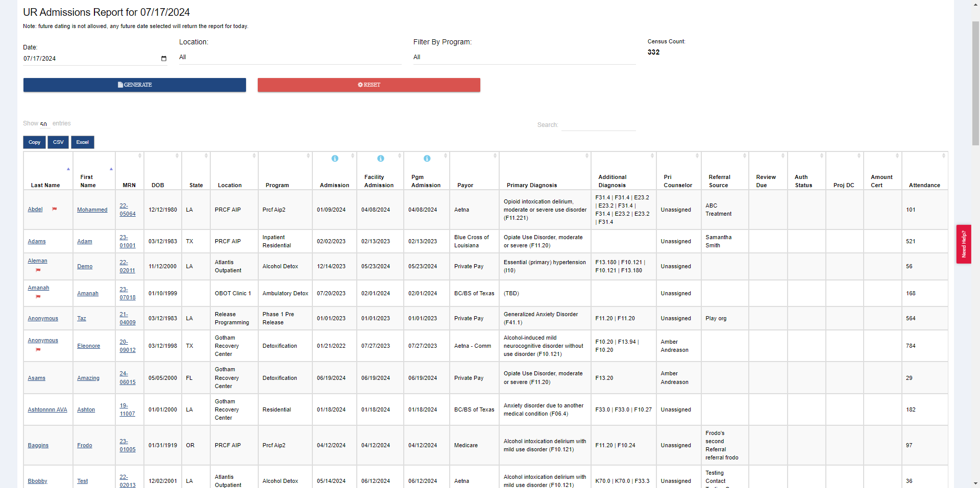Click the Search input field

pyautogui.click(x=598, y=125)
